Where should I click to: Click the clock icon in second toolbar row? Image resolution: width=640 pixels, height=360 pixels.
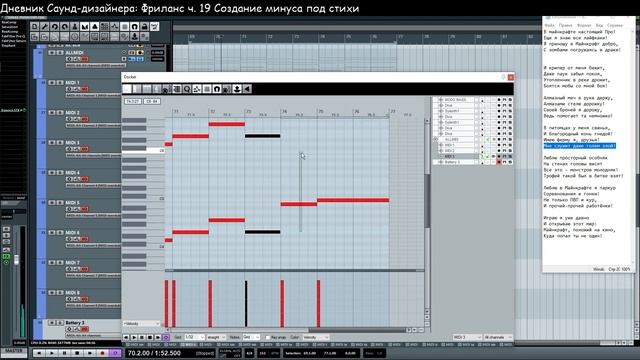[75, 37]
